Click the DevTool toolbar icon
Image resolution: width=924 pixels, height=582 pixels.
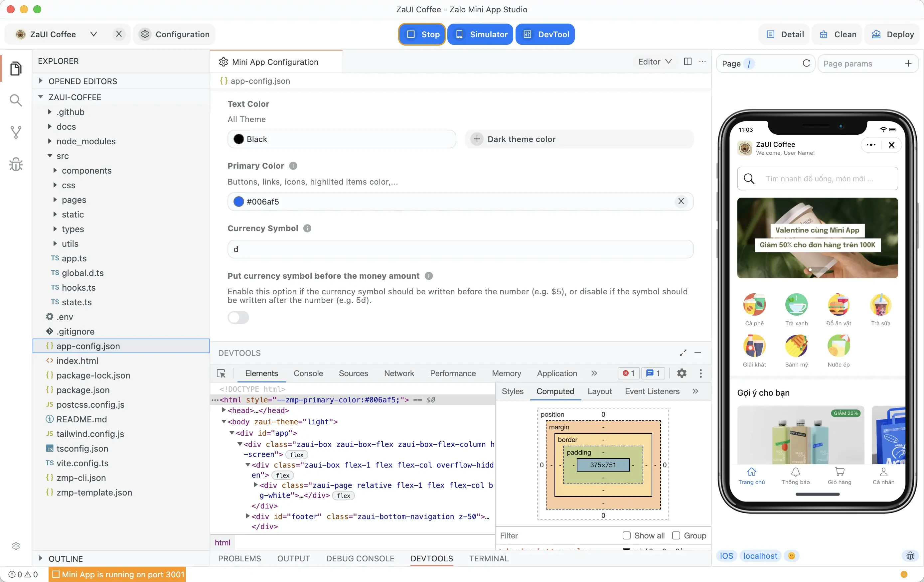point(545,34)
